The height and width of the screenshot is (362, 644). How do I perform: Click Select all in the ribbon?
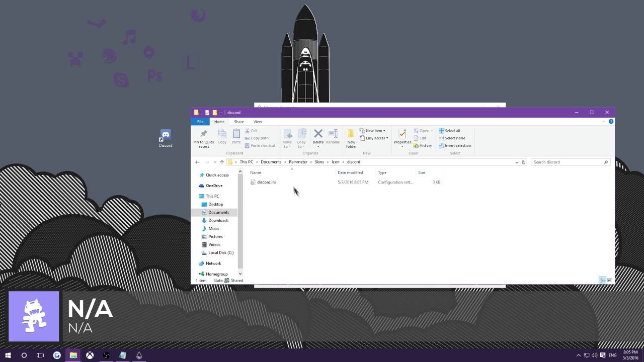[x=449, y=131]
